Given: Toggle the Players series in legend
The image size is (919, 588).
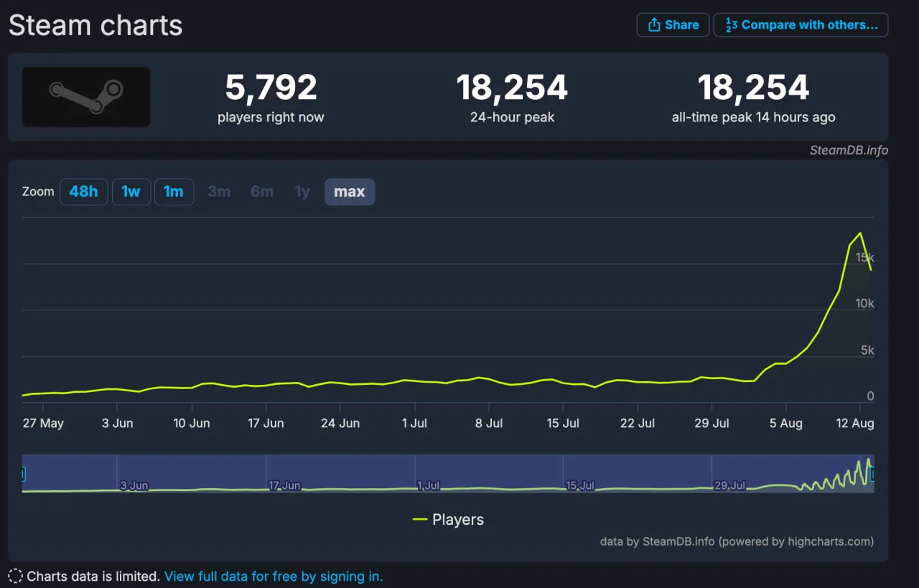Looking at the screenshot, I should pos(448,520).
